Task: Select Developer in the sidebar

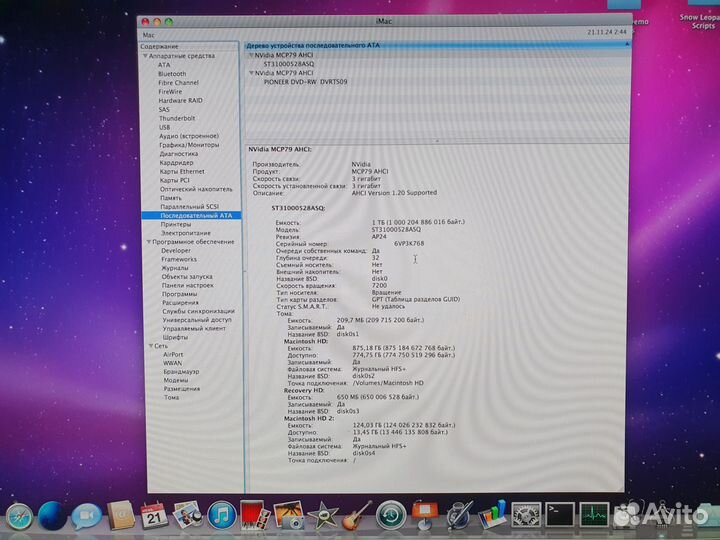Action: [x=176, y=251]
